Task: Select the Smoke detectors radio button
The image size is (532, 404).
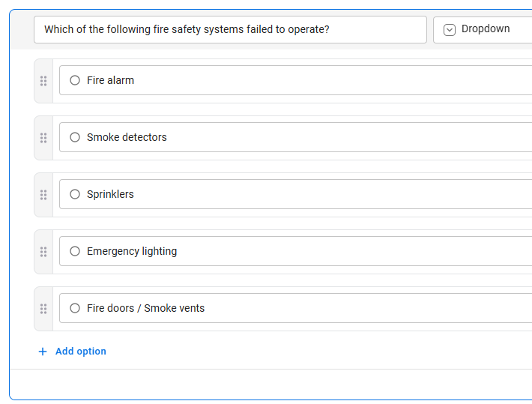Action: 75,137
